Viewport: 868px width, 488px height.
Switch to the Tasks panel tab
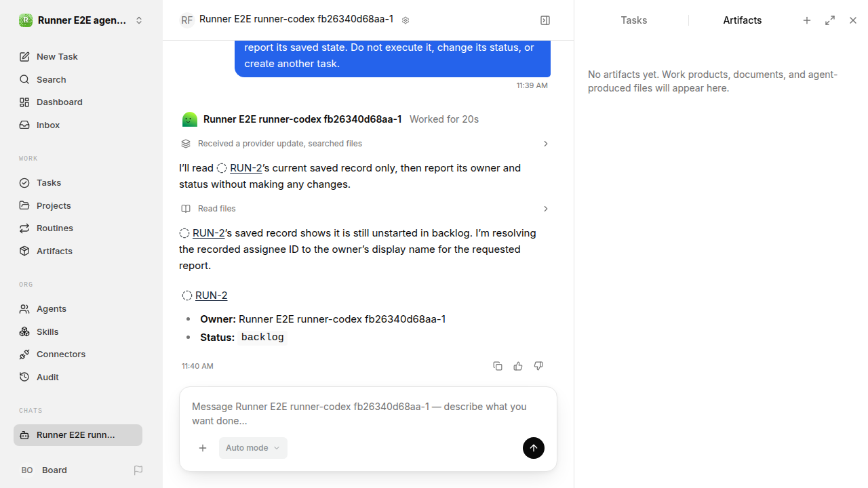point(634,20)
